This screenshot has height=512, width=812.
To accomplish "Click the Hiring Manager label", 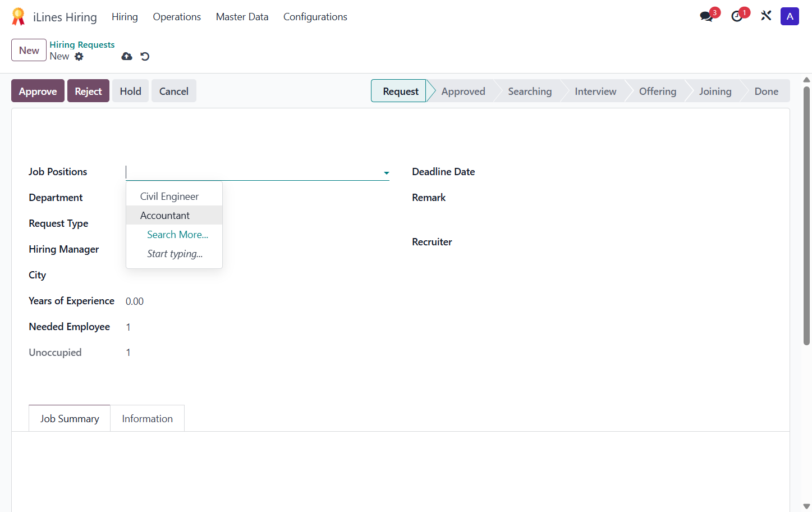I will pyautogui.click(x=64, y=249).
